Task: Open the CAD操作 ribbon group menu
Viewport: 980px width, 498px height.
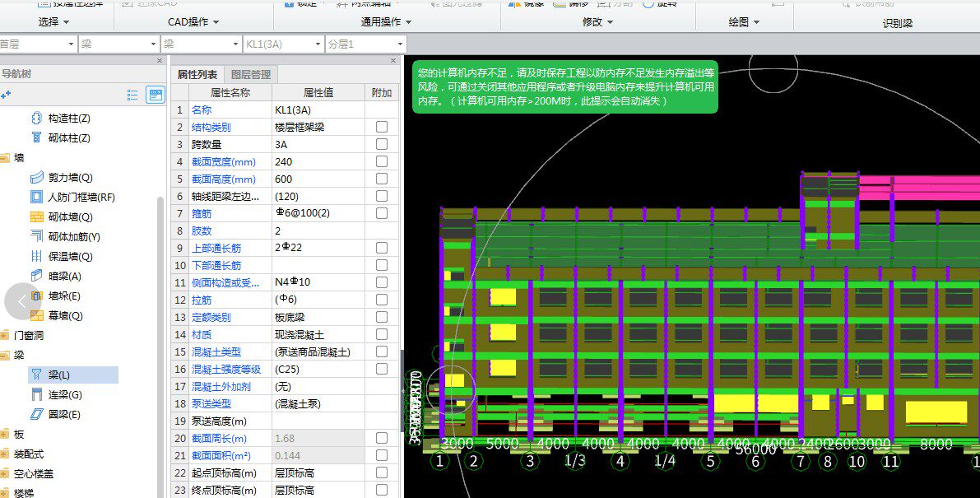Action: [x=193, y=22]
